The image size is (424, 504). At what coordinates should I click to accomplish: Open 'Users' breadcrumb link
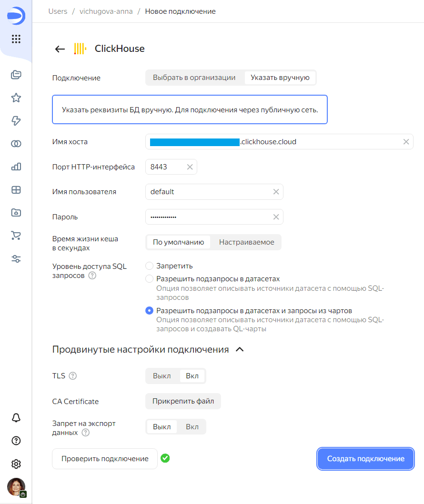click(x=58, y=11)
